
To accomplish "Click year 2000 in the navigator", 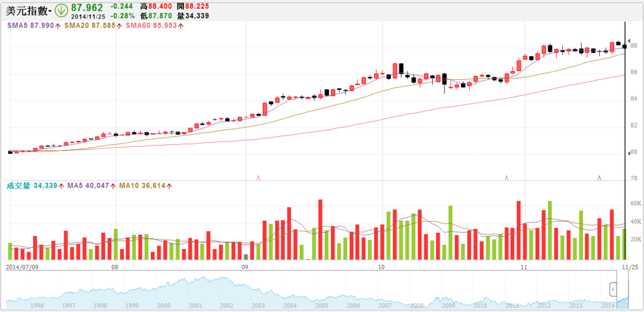I will tap(164, 306).
